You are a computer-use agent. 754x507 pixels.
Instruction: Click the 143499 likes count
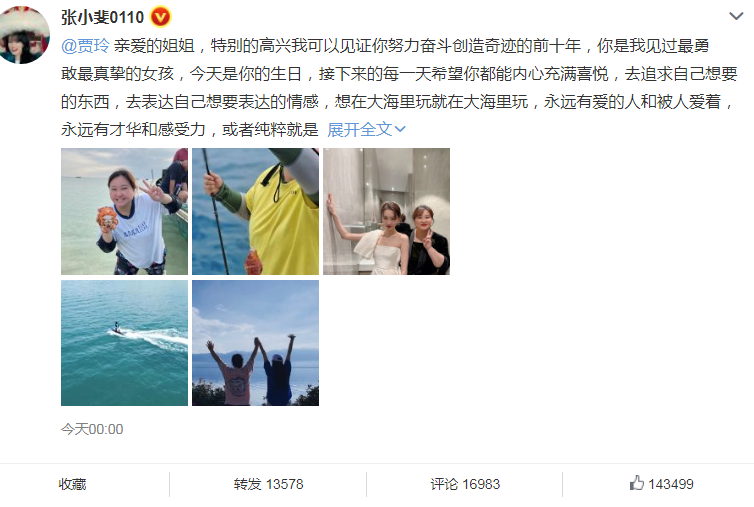pos(670,484)
